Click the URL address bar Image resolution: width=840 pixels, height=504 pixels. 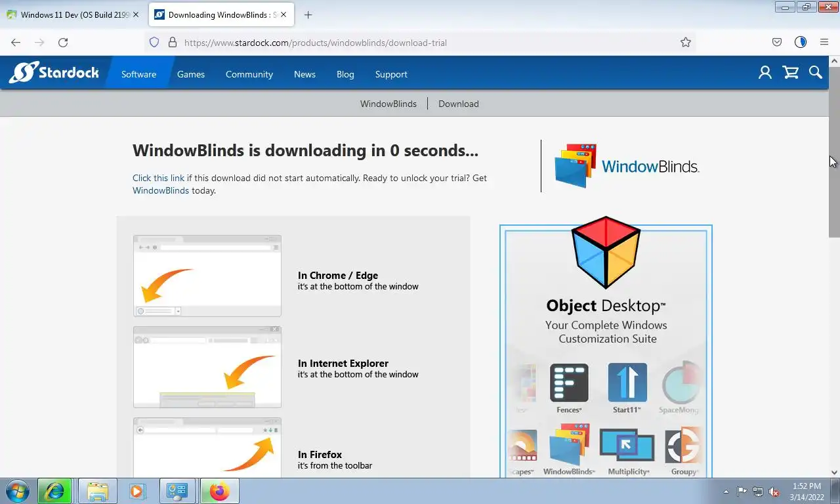point(420,43)
